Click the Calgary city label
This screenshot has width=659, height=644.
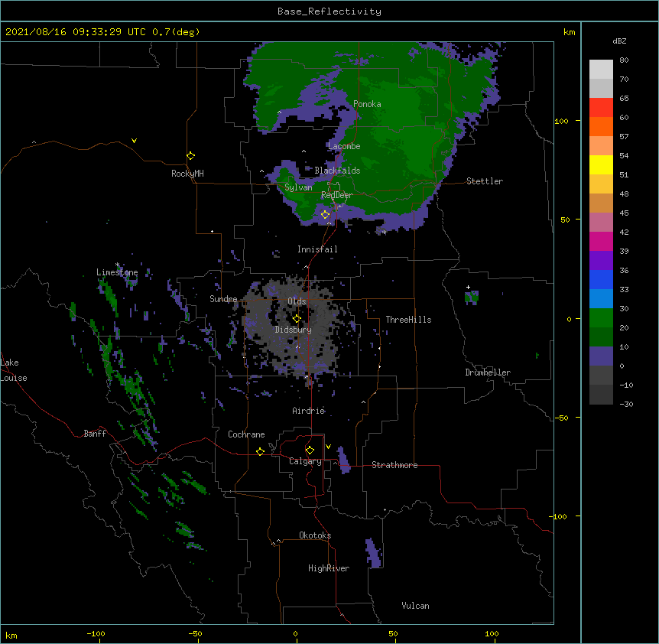306,461
